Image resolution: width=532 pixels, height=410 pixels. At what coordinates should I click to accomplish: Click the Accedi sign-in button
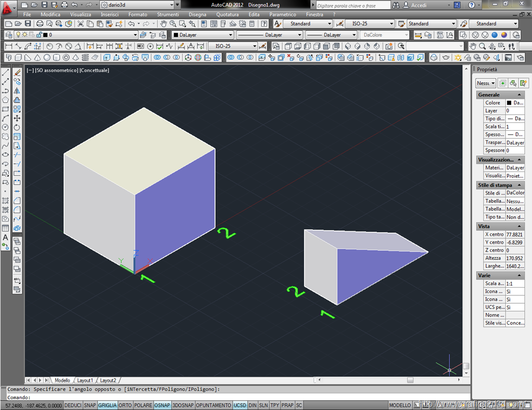click(x=418, y=5)
